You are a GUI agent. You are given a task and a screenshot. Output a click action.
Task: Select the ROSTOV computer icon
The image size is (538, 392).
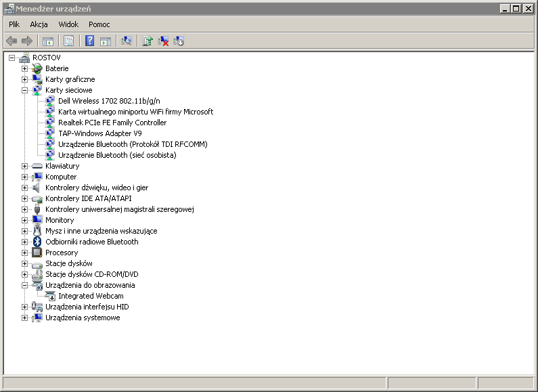click(x=24, y=58)
